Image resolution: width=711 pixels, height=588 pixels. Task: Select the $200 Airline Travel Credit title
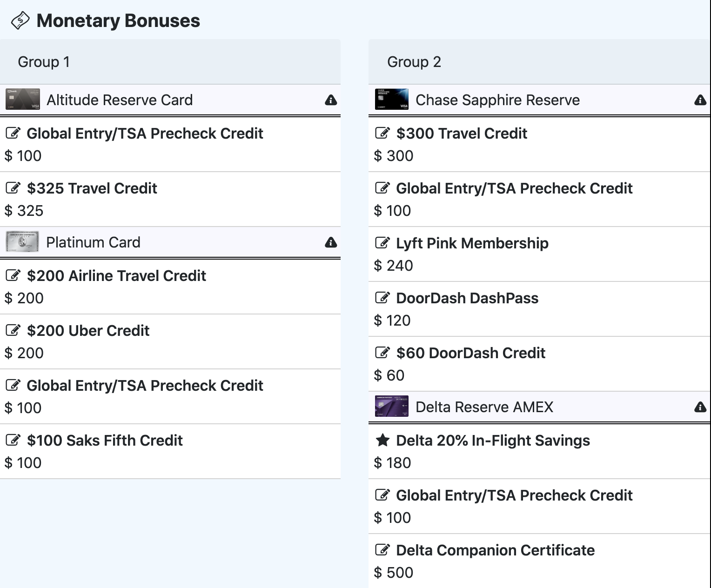(116, 276)
